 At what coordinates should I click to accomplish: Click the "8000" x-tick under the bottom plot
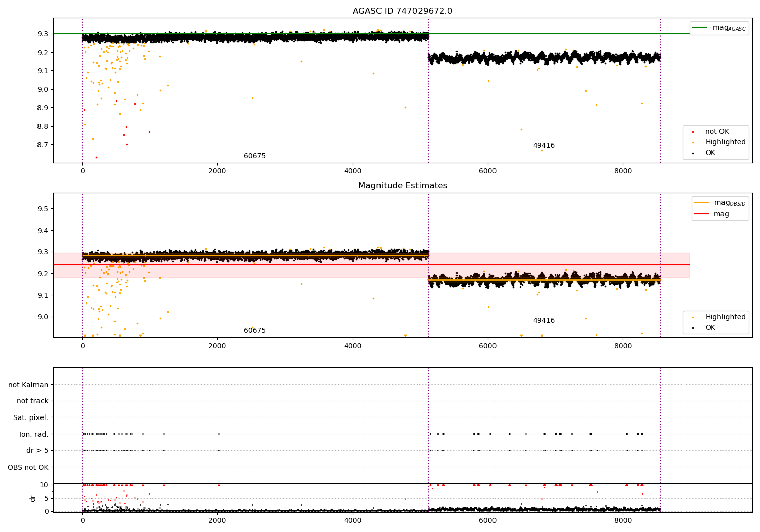[623, 521]
